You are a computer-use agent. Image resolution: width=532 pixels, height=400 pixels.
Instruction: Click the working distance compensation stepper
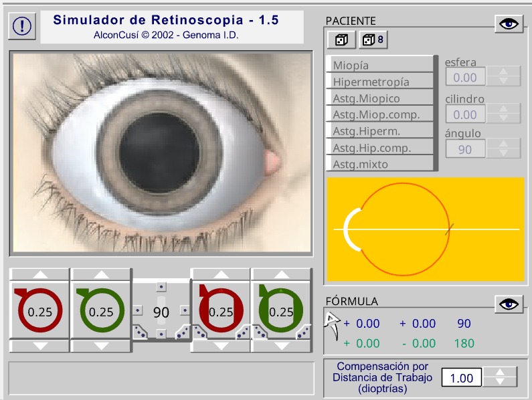501,377
